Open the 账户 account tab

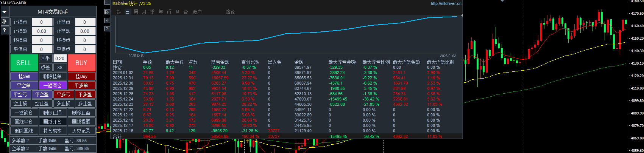coord(197,12)
